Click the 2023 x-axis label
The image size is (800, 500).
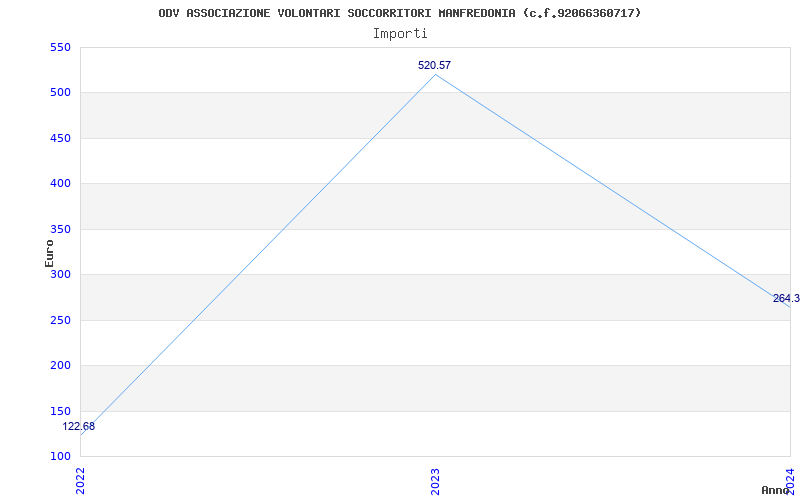pos(436,481)
